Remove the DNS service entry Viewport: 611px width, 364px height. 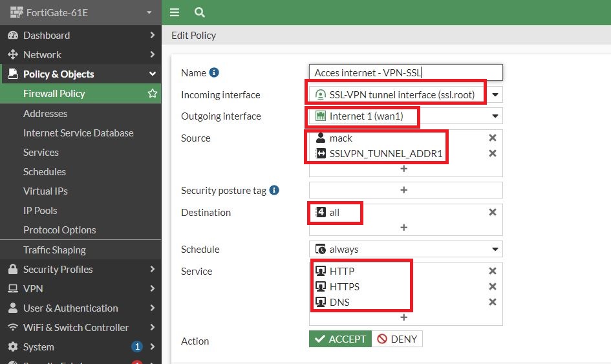pyautogui.click(x=492, y=302)
